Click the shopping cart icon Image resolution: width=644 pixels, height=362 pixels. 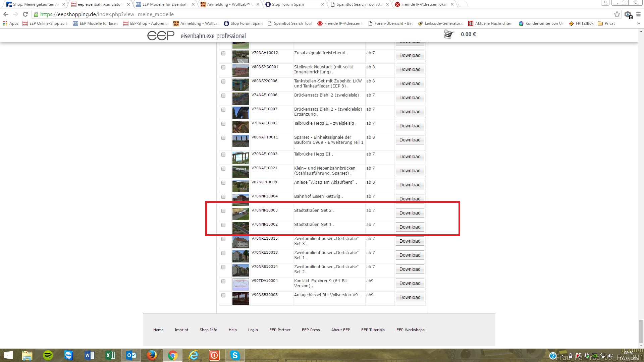pos(448,34)
